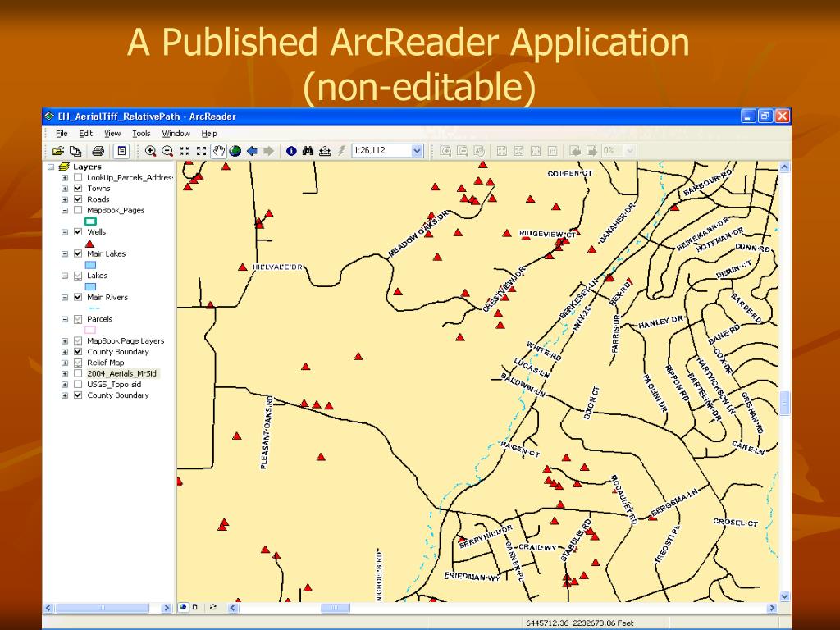Click the blue Main Lakes legend swatch
The width and height of the screenshot is (840, 630).
point(90,265)
